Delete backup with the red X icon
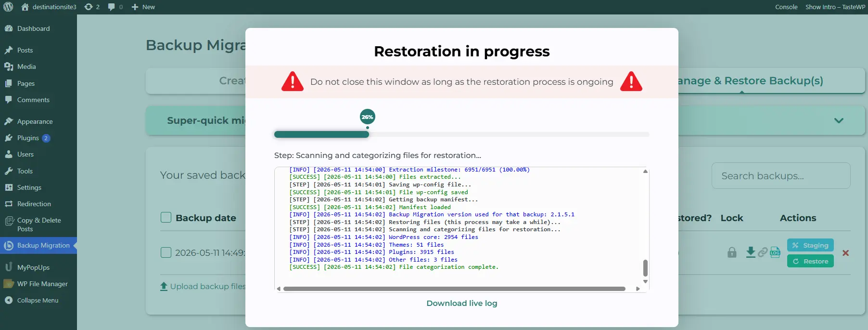The width and height of the screenshot is (868, 330). point(845,253)
